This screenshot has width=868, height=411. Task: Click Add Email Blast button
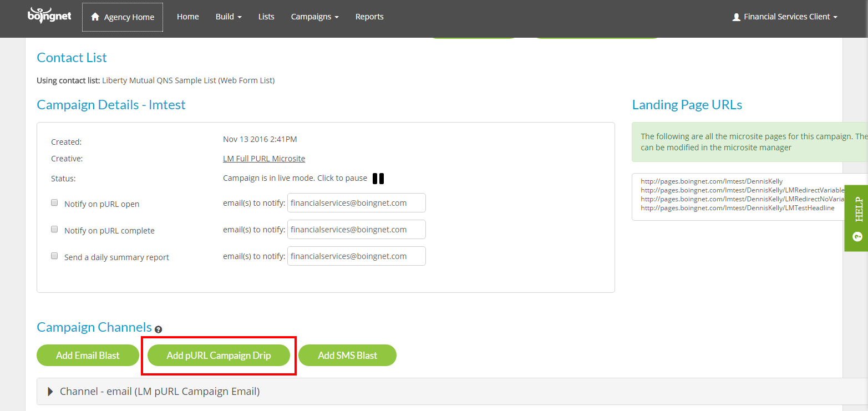click(x=88, y=356)
